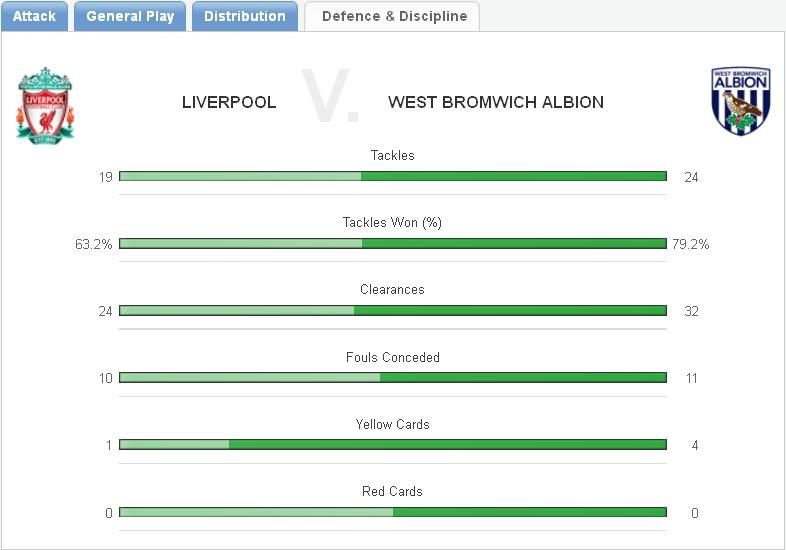
Task: Click the Yellow Cards comparison bar
Action: (x=392, y=444)
